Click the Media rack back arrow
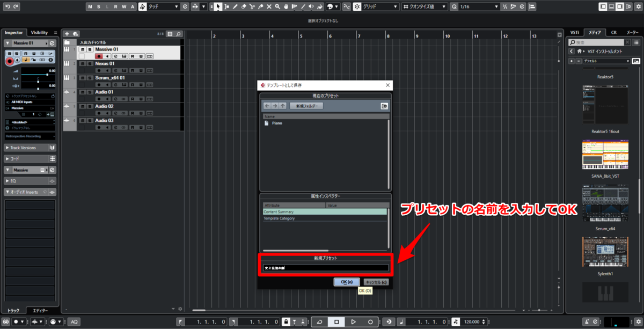644x329 pixels. (572, 52)
